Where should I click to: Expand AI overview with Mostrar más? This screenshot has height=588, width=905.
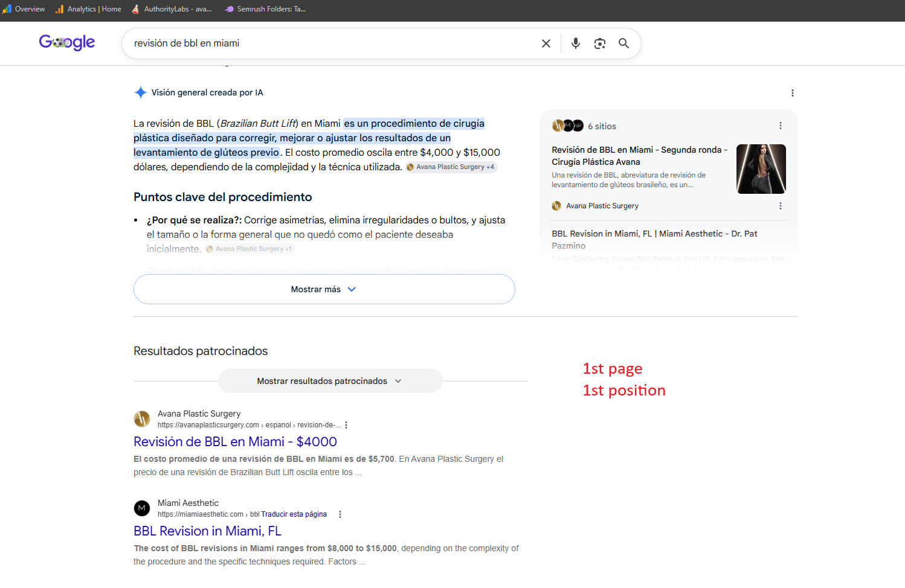pyautogui.click(x=324, y=289)
